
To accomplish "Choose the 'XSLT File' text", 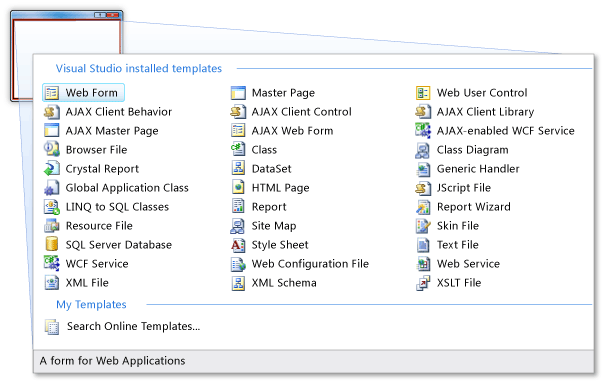I will pos(459,283).
